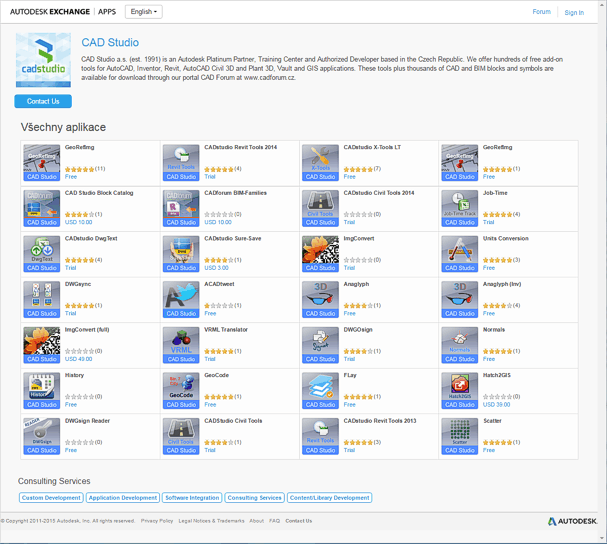Expand the English language dropdown
607x544 pixels.
click(x=143, y=12)
